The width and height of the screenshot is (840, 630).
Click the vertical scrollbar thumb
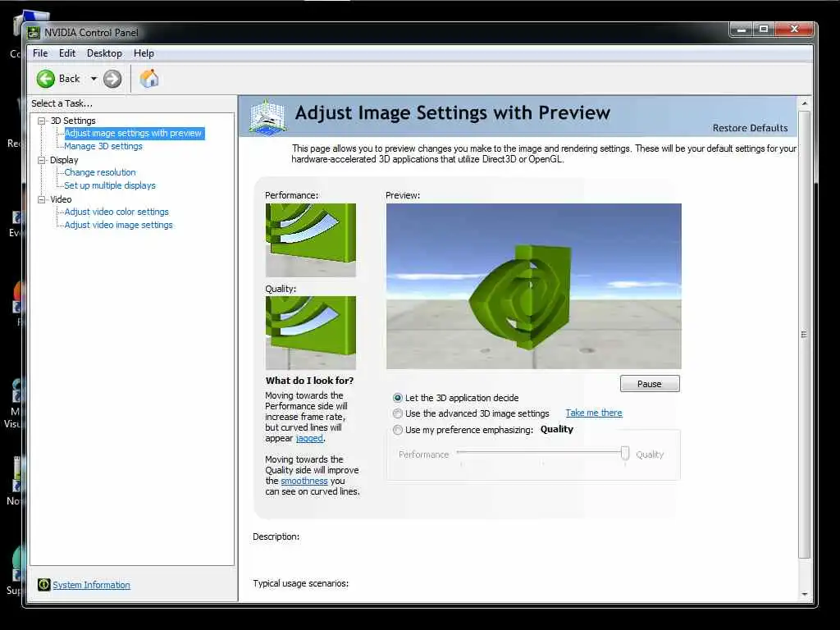pyautogui.click(x=804, y=335)
